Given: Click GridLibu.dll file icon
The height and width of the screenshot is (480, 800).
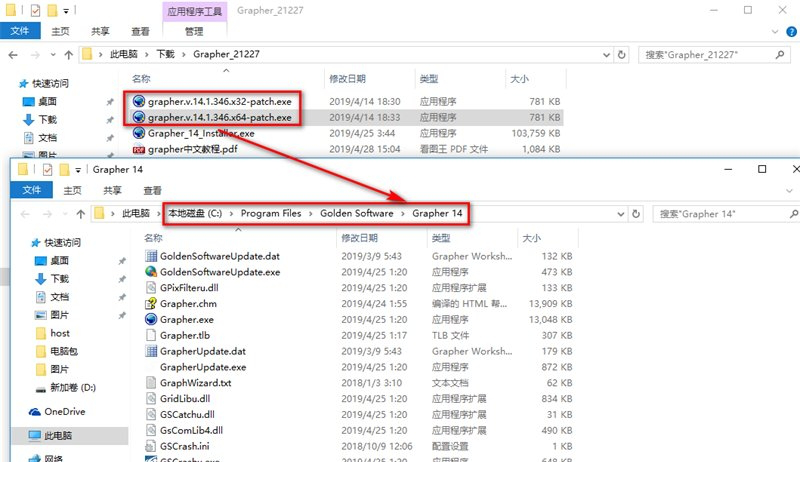Looking at the screenshot, I should tap(151, 398).
